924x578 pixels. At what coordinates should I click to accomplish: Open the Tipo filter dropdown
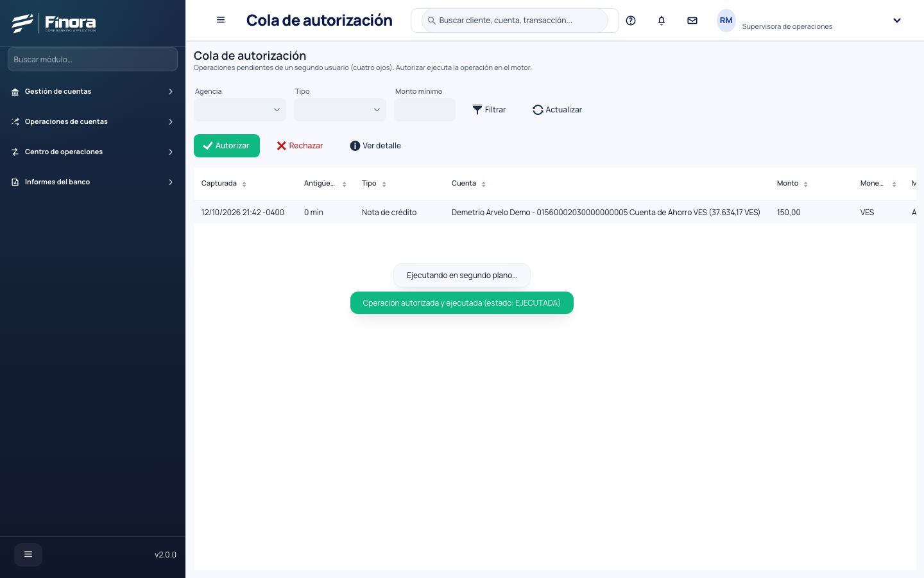(x=340, y=110)
